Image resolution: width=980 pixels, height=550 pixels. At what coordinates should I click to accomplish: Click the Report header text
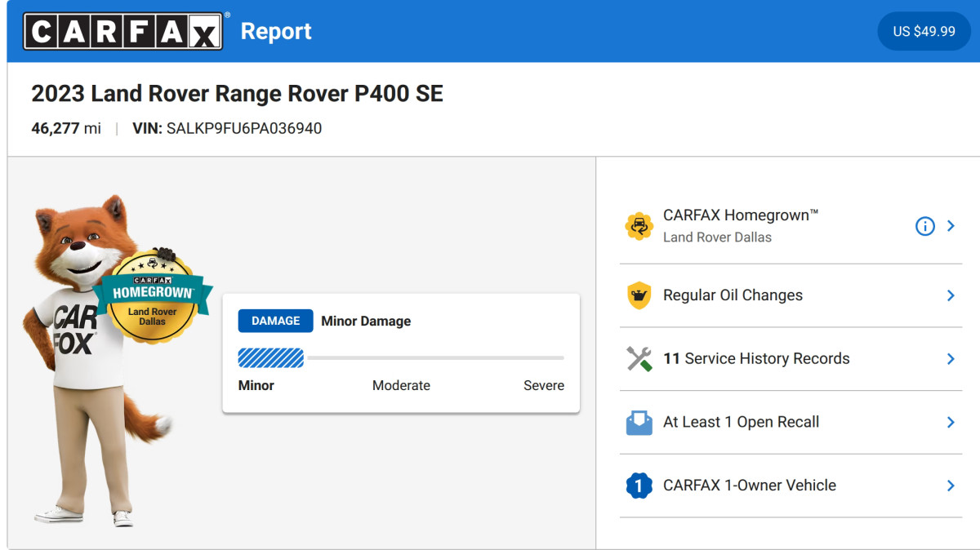[276, 31]
